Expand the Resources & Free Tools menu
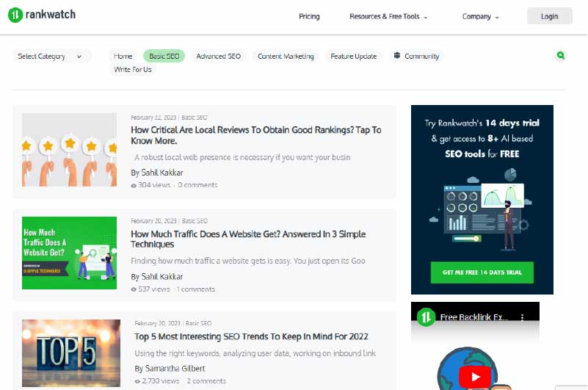588x390 pixels. (x=388, y=16)
